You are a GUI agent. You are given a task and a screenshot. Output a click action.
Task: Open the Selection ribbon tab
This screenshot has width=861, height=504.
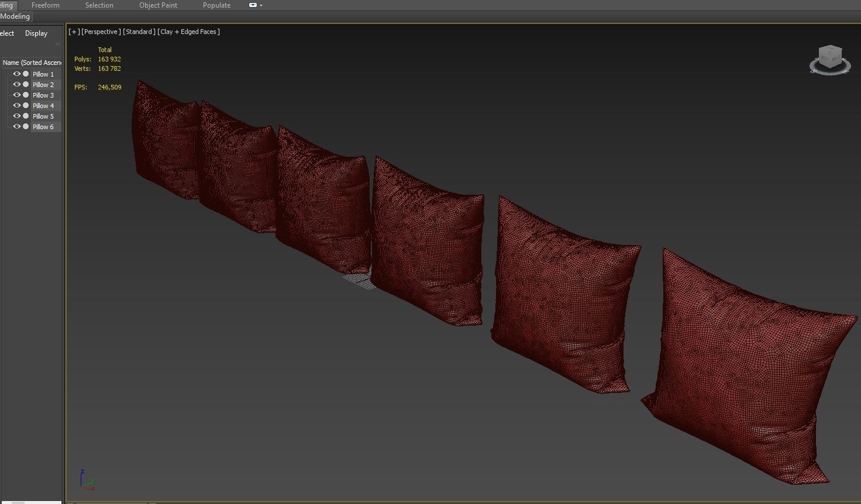[99, 5]
